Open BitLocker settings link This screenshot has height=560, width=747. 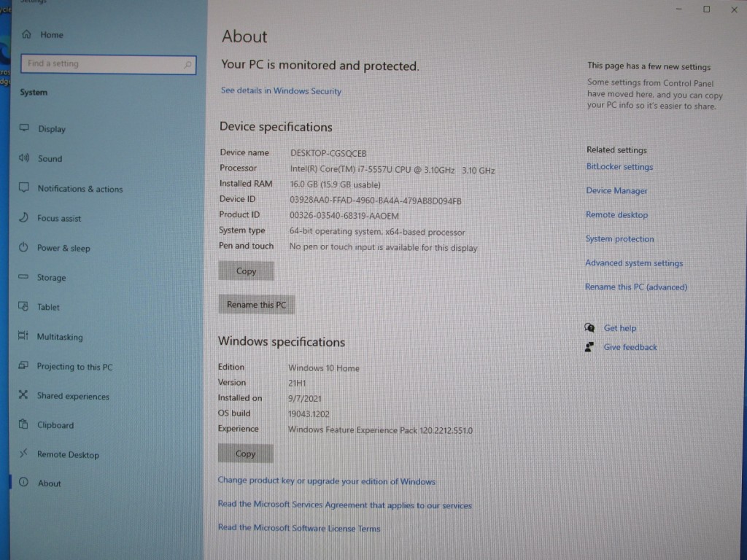pyautogui.click(x=619, y=167)
